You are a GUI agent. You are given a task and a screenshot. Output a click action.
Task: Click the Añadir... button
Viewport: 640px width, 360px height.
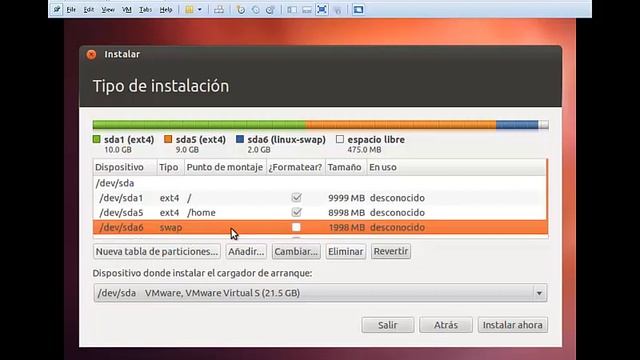click(x=246, y=251)
